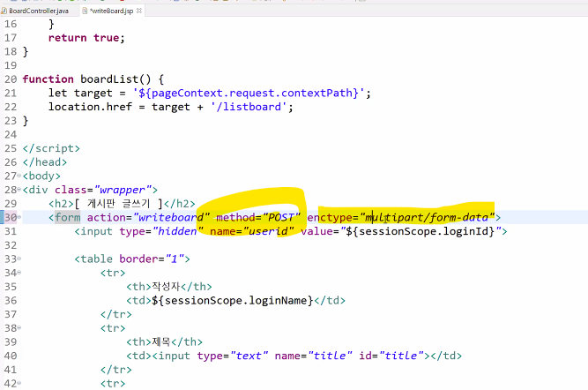Click the '게시판 글쓰기' heading text
Screen dimensions: 588x390
(118, 204)
